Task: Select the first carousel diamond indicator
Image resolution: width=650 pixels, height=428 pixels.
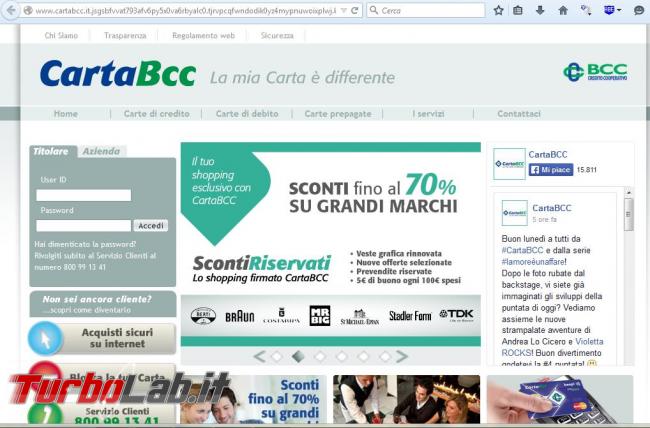Action: [x=276, y=356]
